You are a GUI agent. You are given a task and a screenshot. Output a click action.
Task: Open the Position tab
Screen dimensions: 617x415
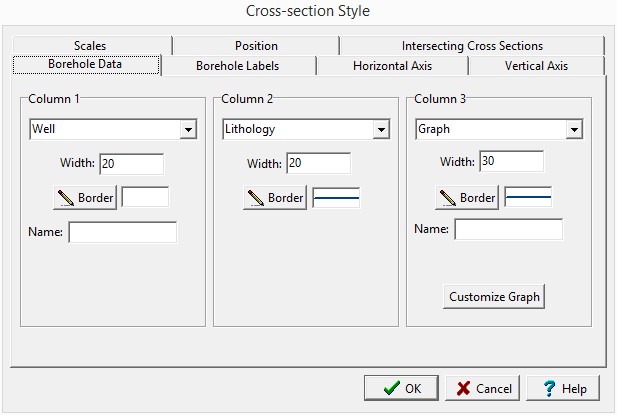pyautogui.click(x=256, y=46)
